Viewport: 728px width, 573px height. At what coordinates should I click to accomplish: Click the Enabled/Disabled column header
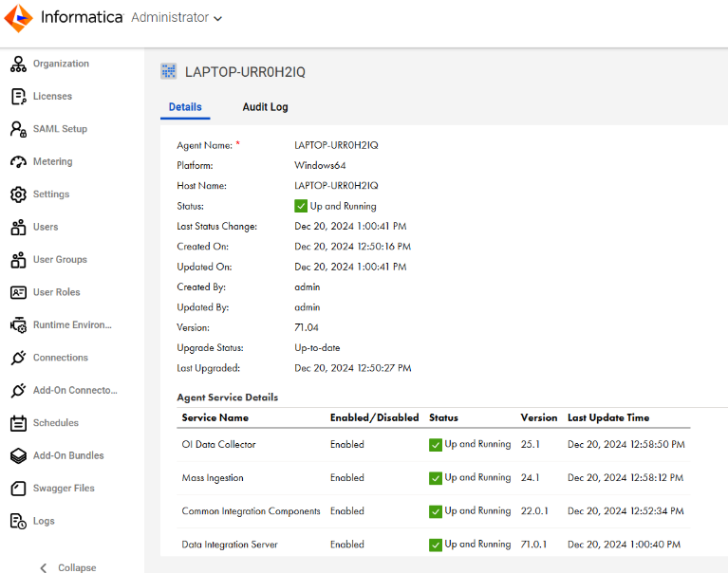(x=374, y=417)
